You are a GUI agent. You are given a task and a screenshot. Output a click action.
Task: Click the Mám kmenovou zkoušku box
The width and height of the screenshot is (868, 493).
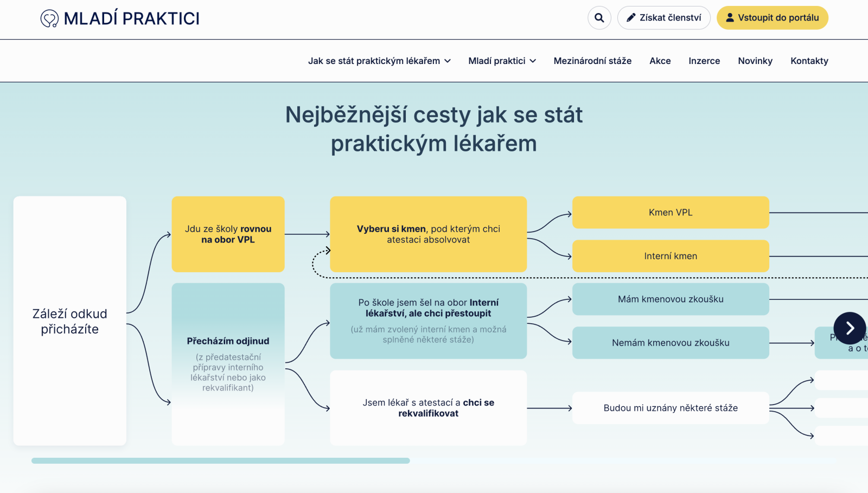click(670, 299)
